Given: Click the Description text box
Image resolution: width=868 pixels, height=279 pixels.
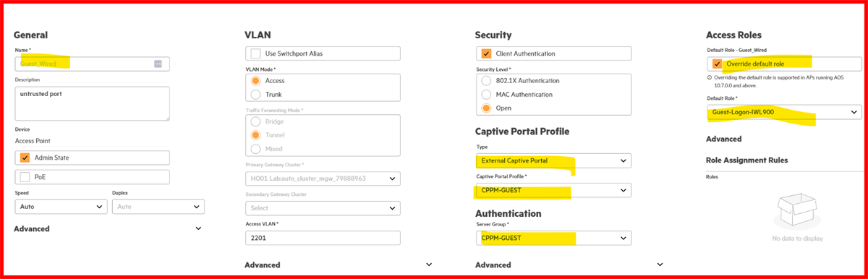Looking at the screenshot, I should [x=92, y=103].
